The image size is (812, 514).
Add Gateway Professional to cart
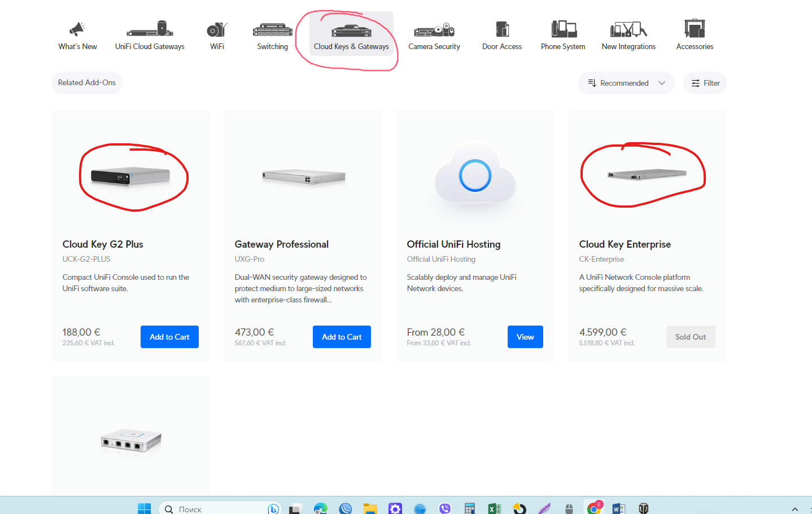pos(342,337)
